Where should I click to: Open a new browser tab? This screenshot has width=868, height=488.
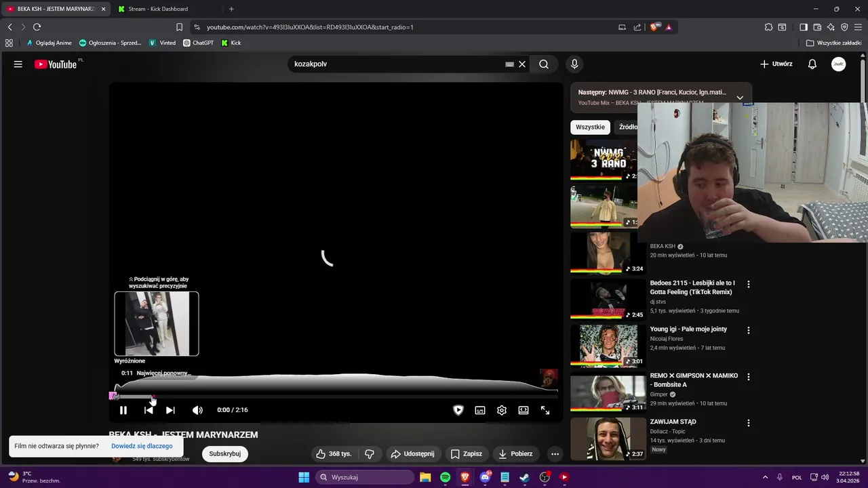pyautogui.click(x=231, y=9)
